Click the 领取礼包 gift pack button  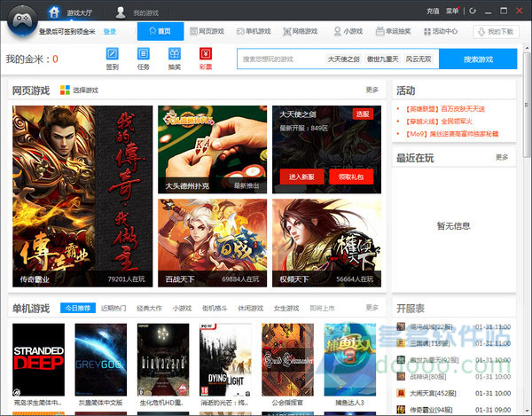(x=351, y=177)
